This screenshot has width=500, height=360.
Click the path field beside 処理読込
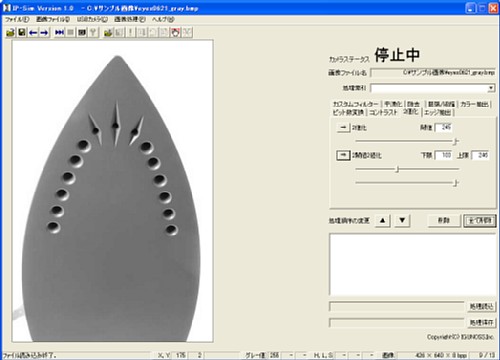coord(397,307)
